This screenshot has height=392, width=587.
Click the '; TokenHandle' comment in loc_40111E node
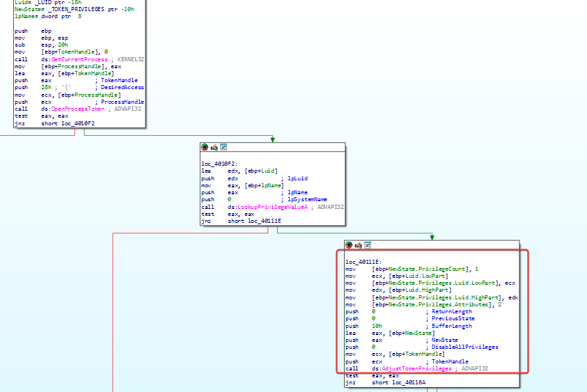(447, 361)
